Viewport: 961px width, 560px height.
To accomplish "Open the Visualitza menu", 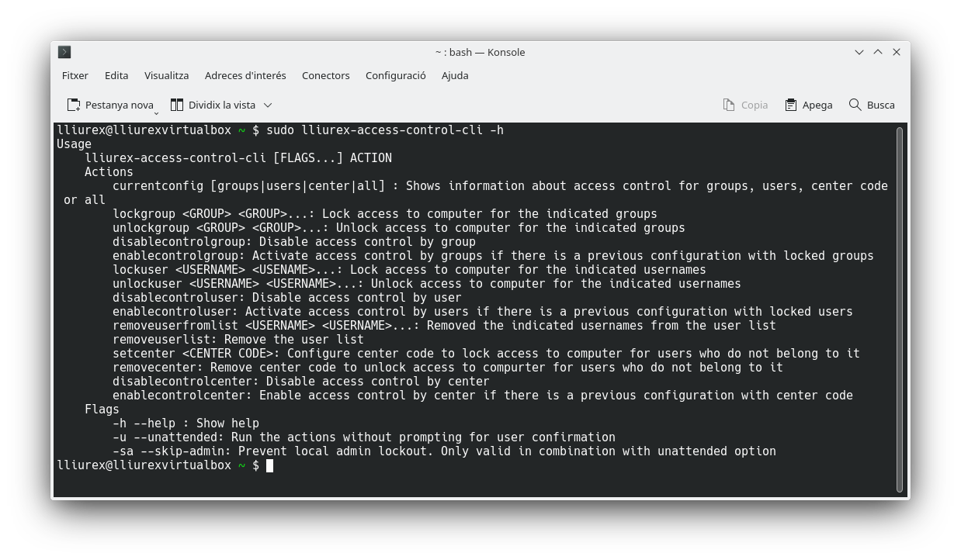I will 166,75.
